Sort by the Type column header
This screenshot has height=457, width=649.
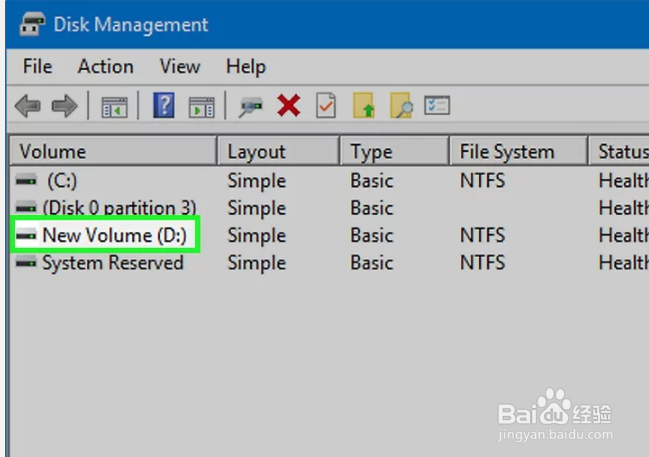pyautogui.click(x=394, y=151)
